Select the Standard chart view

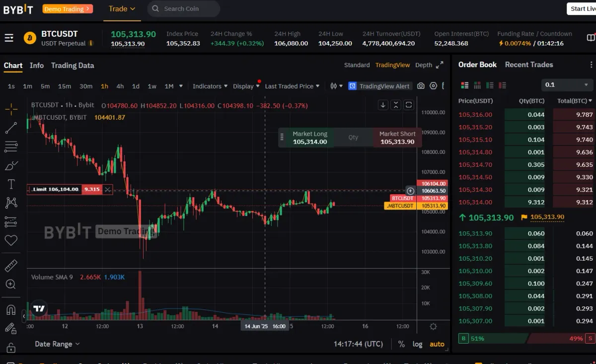coord(357,65)
